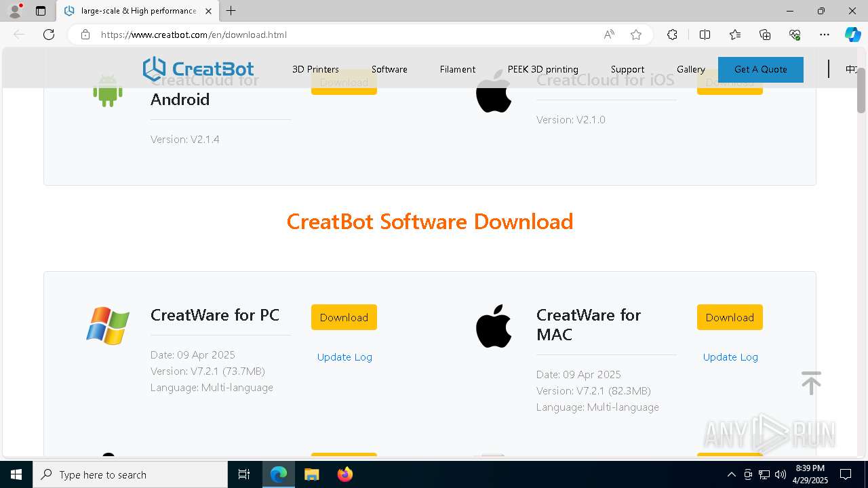Click the taskbar search box
This screenshot has height=488, width=868.
click(130, 474)
